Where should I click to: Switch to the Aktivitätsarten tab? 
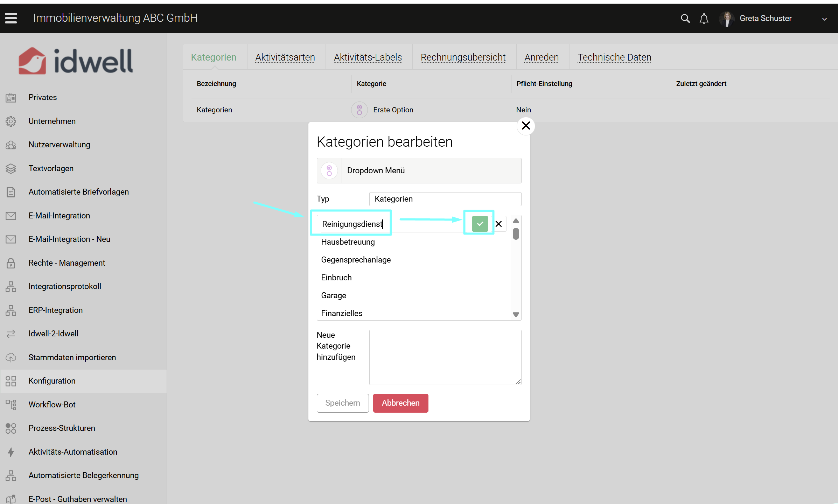(285, 57)
